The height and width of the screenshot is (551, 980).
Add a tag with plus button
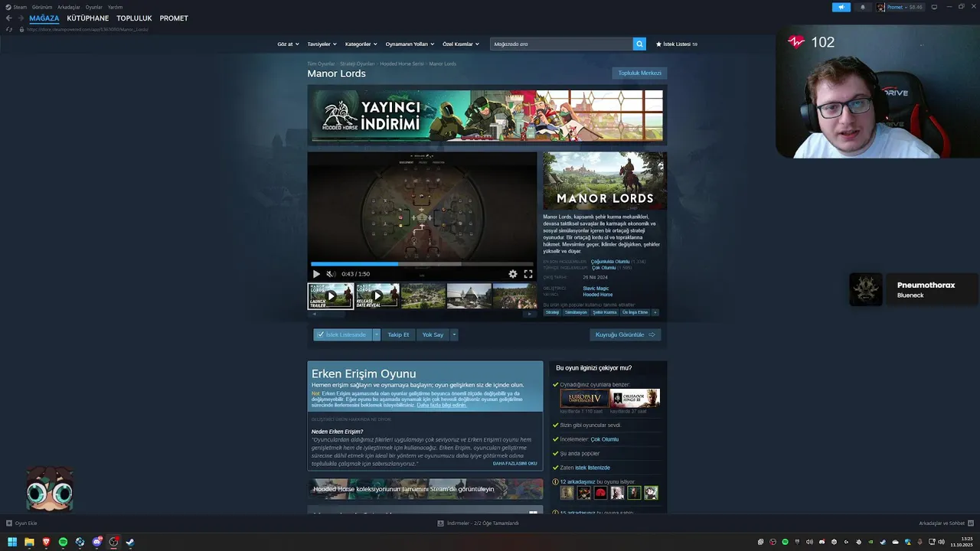655,312
